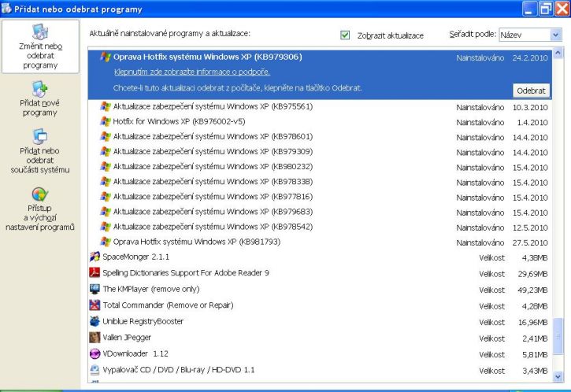Screen dimensions: 571x392
Task: Click Windows flag icon for KB978542 update
Action: tap(106, 227)
